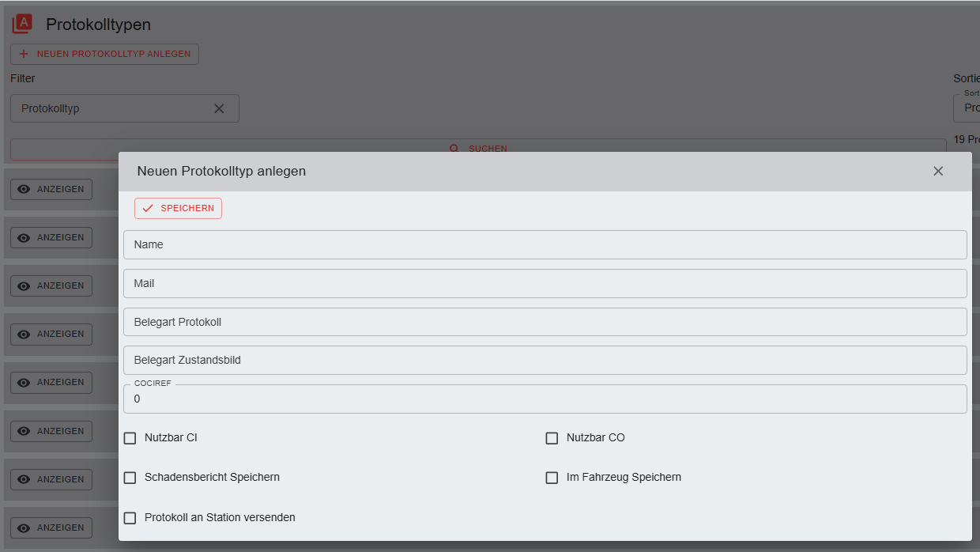Click the COCIREF field showing 0

(545, 399)
